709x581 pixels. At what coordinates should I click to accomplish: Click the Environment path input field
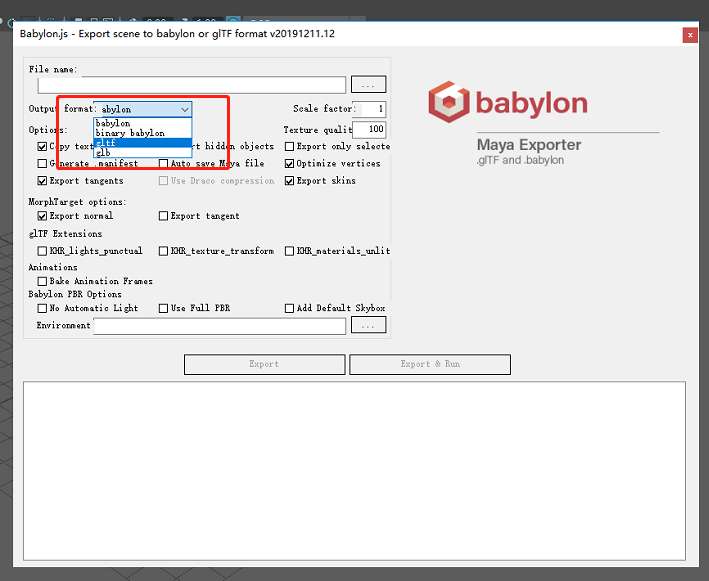click(x=220, y=326)
